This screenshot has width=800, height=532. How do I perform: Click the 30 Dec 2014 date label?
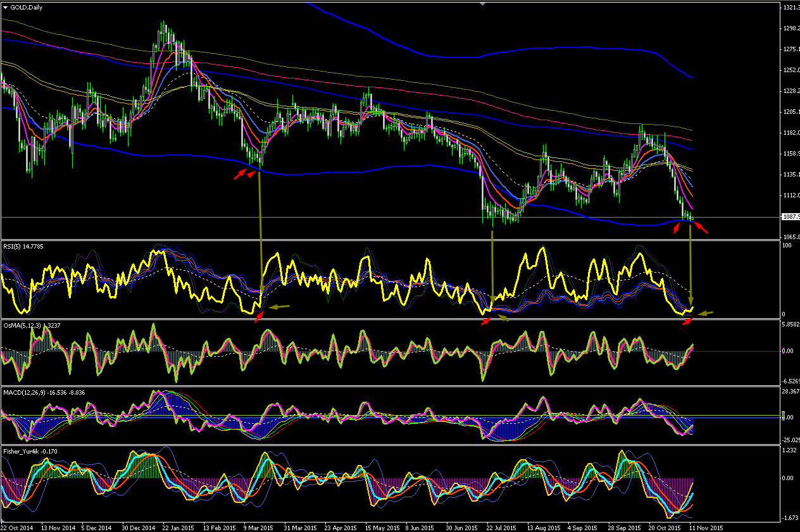point(138,527)
